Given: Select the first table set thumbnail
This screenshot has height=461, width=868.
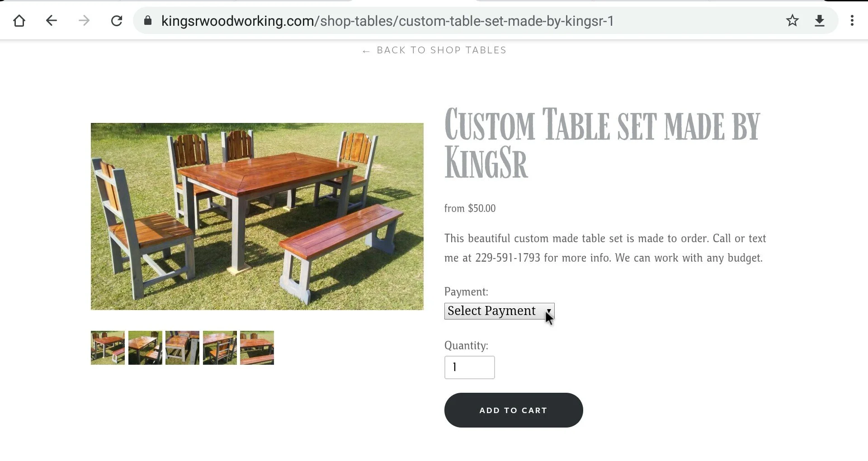Looking at the screenshot, I should point(108,348).
